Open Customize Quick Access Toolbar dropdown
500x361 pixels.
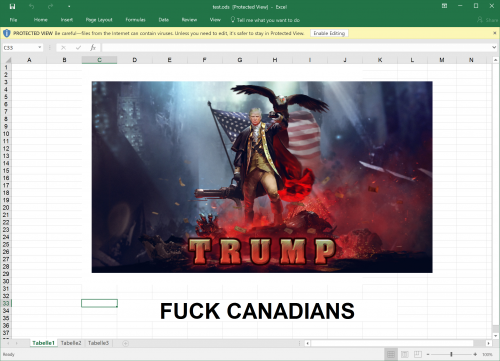pyautogui.click(x=69, y=7)
